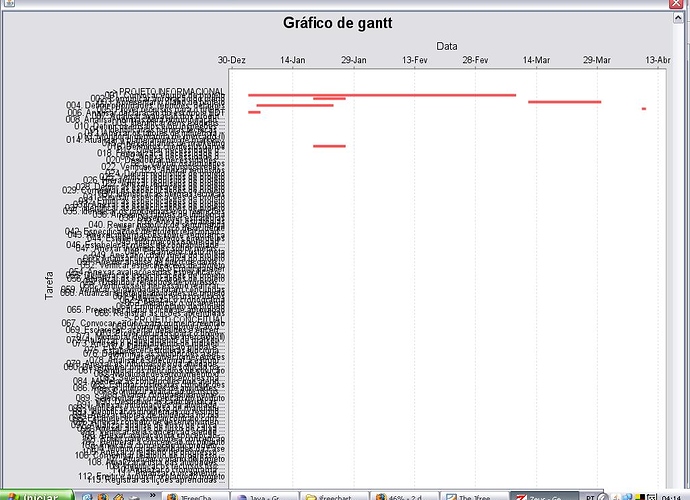The height and width of the screenshot is (500, 690).
Task: Click the PT language indicator
Action: point(590,497)
